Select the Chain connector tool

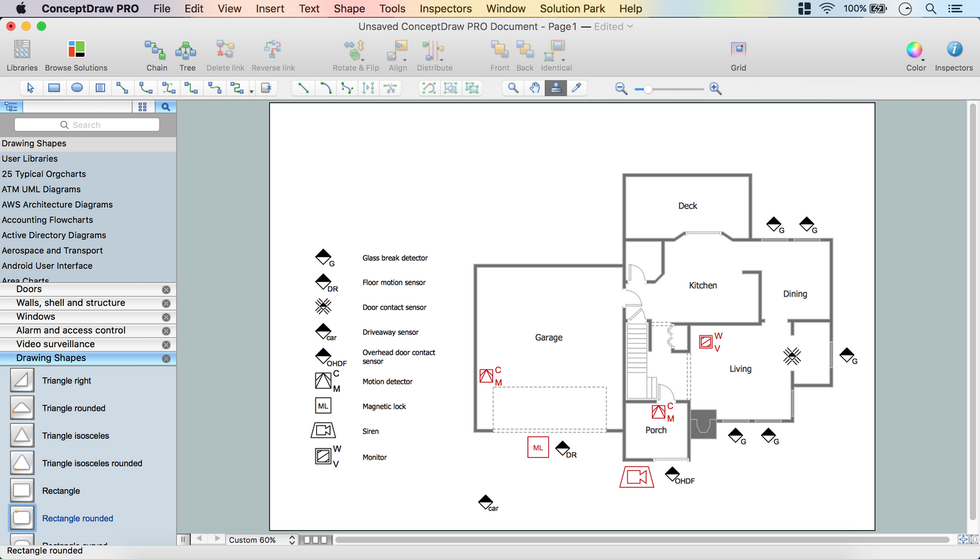pyautogui.click(x=156, y=50)
